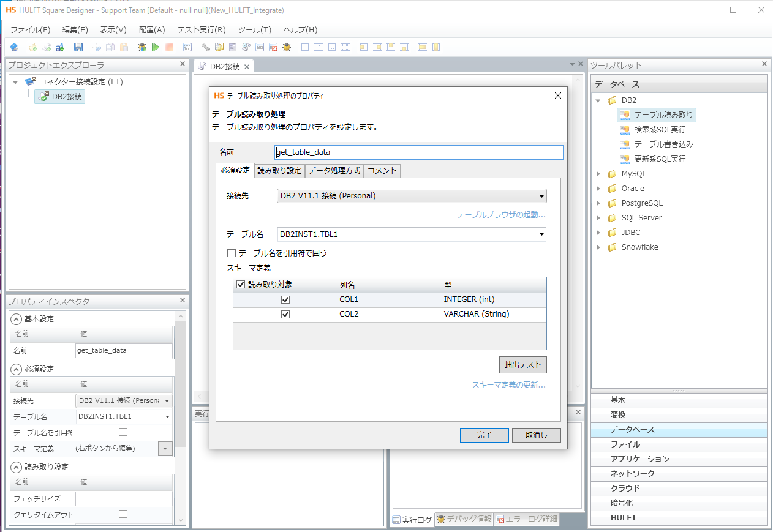This screenshot has width=773, height=532.
Task: Expand the MySQL folder in tool palette
Action: click(x=598, y=174)
